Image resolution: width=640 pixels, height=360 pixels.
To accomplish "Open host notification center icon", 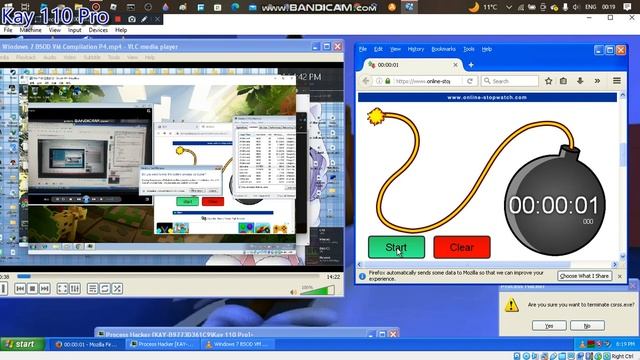I will click(x=627, y=7).
